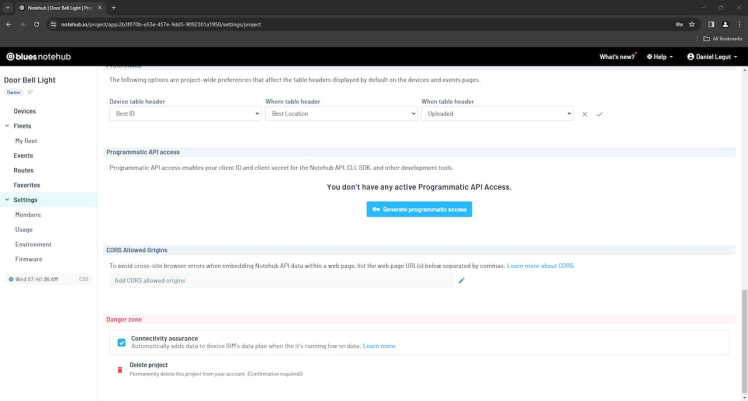Screen dimensions: 748x401
Task: Click Delete project text
Action: point(148,365)
